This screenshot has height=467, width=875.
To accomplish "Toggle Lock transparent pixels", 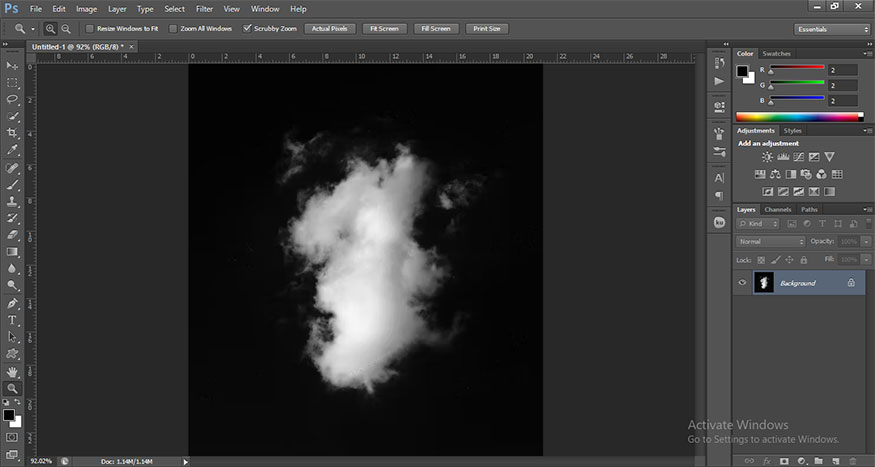I will point(761,260).
